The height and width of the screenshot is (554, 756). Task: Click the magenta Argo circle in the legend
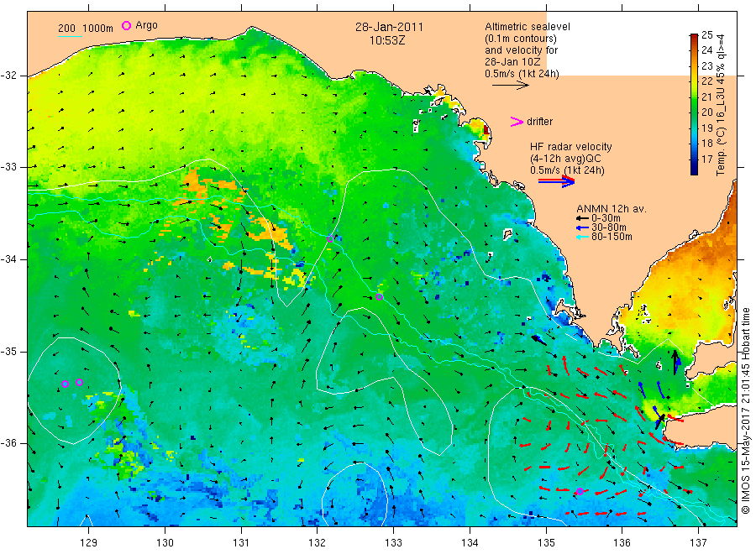point(126,25)
